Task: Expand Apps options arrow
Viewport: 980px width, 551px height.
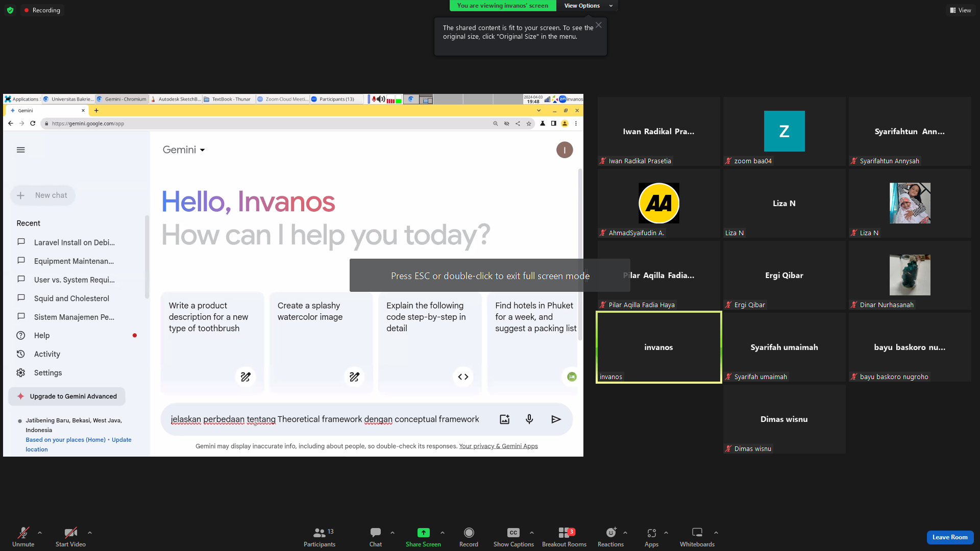Action: (x=666, y=533)
